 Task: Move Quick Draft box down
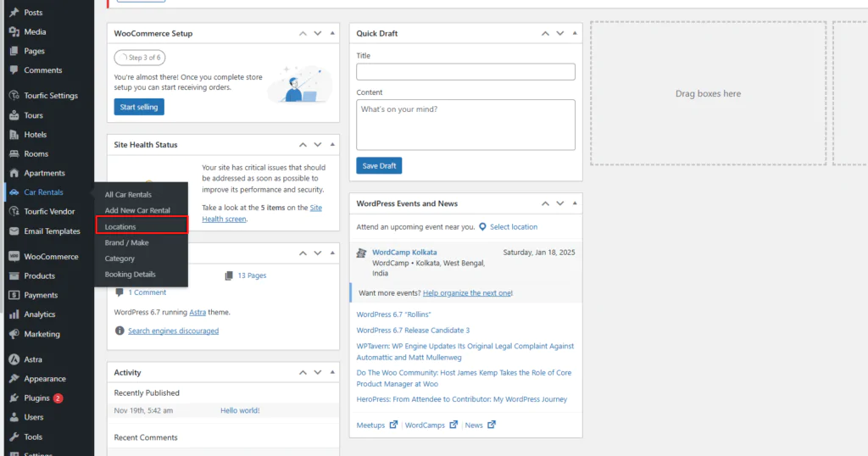click(x=560, y=33)
